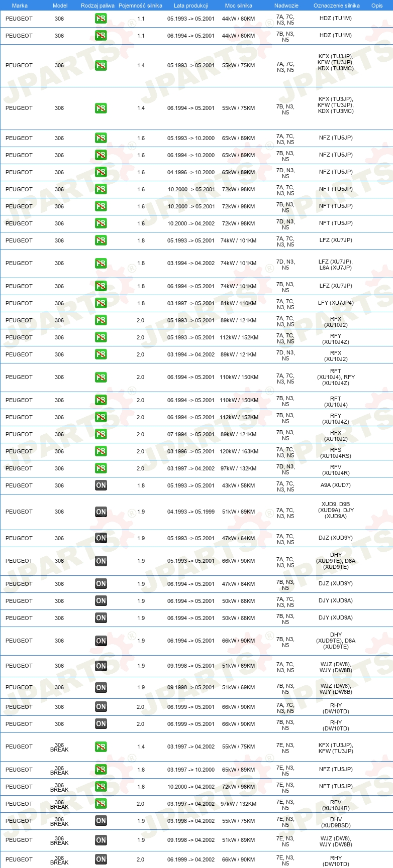The image size is (393, 868).
Task: Select fuel icon in RFS (XU10J4RS) row
Action: click(101, 451)
